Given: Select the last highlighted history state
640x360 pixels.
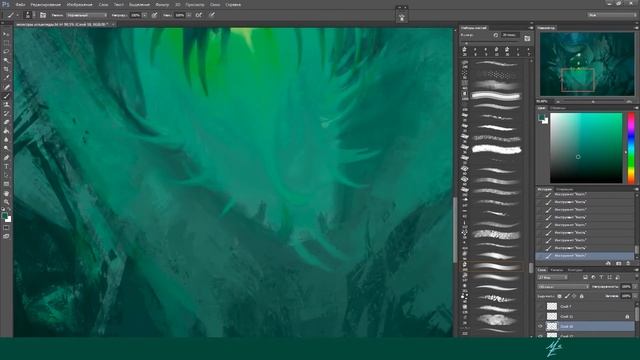Looking at the screenshot, I should (x=585, y=256).
